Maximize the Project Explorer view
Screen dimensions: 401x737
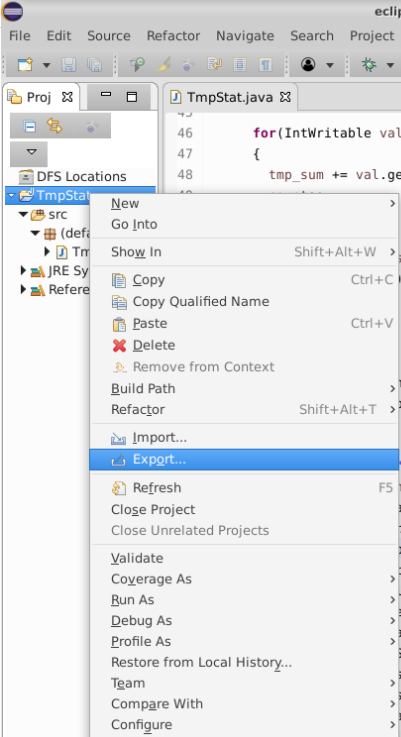(132, 97)
